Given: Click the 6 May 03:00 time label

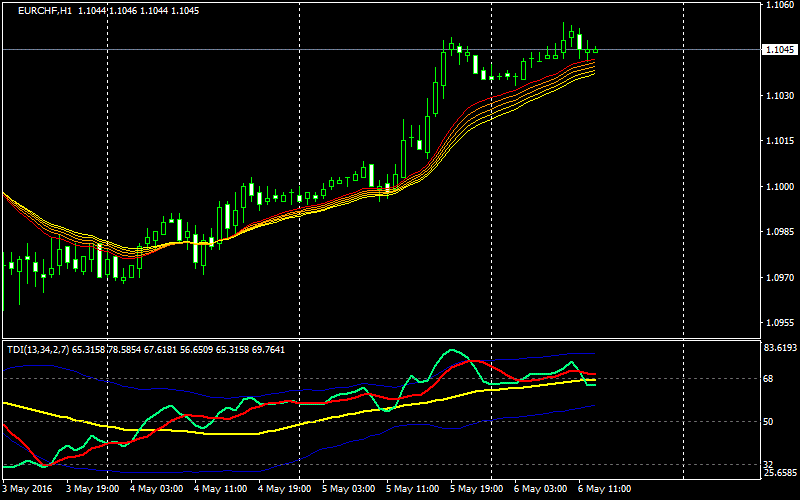Looking at the screenshot, I should (540, 489).
